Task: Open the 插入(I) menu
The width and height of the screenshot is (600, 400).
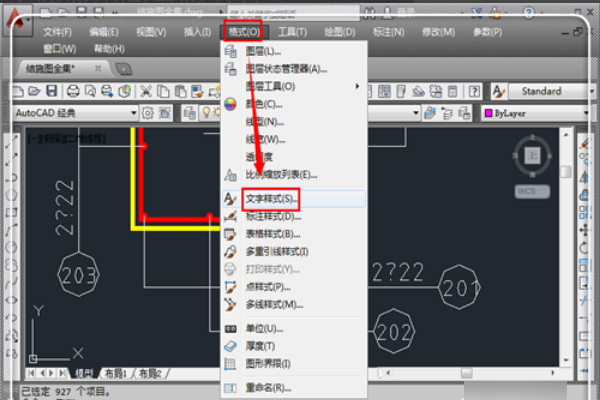Action: [197, 32]
